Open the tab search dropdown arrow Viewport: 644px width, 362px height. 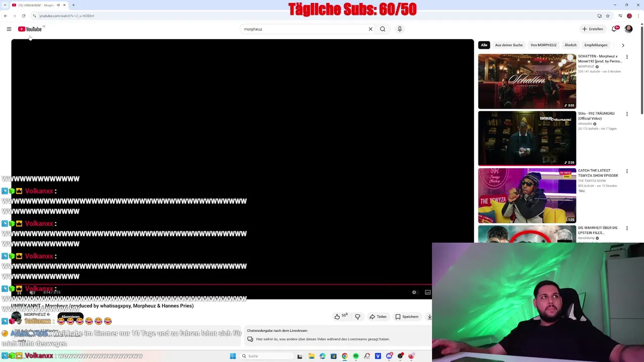[x=5, y=5]
